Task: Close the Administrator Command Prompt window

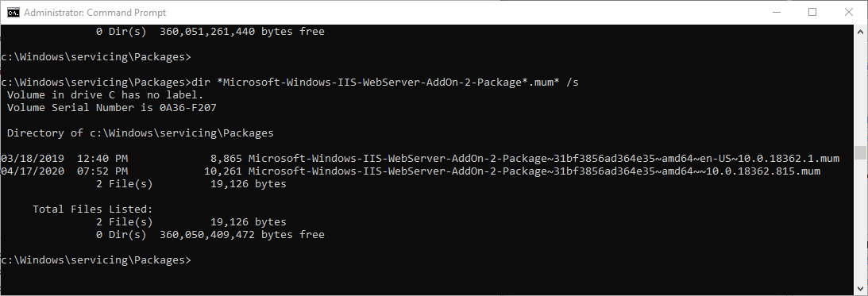Action: [849, 12]
